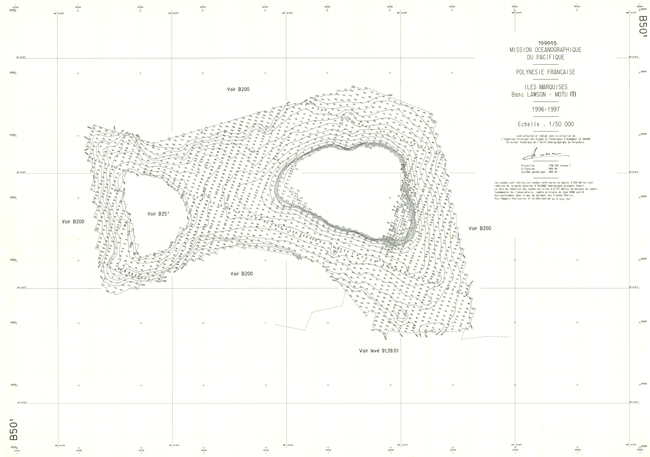
Task: Click 'Voir B200' label right of large island
Action: [x=478, y=228]
